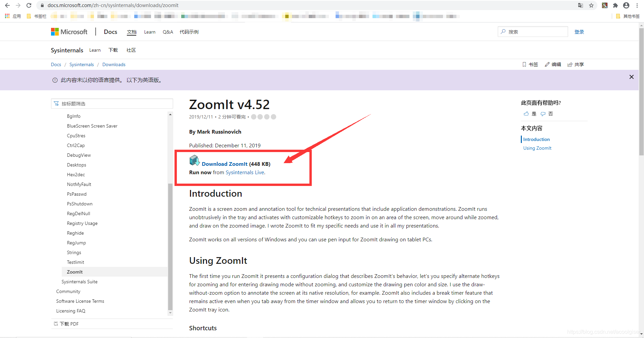Click the translate page icon in address bar
Screen dimensions: 644x338
coord(581,5)
